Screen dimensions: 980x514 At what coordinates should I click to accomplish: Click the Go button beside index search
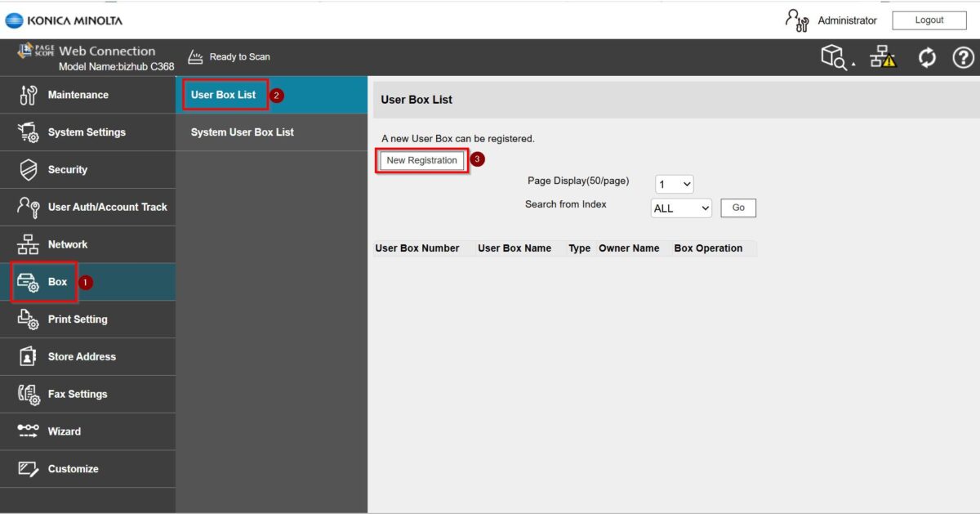pyautogui.click(x=738, y=208)
